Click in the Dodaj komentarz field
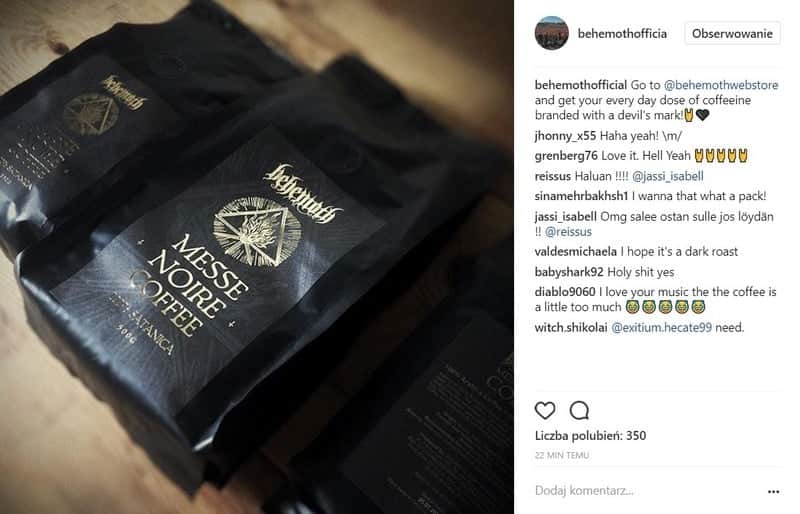Image resolution: width=800 pixels, height=514 pixels. pyautogui.click(x=648, y=491)
